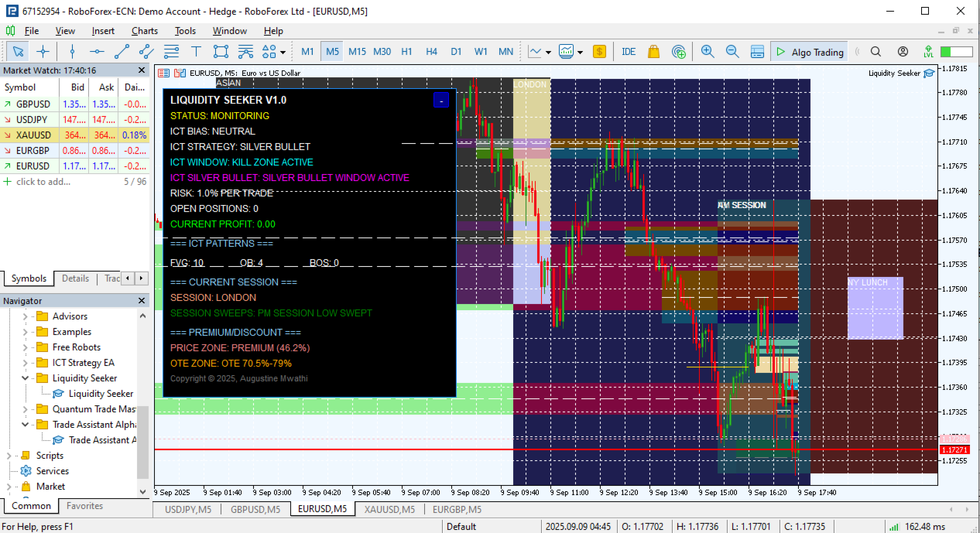Open the search magnifier in toolbar
This screenshot has height=533, width=980.
pos(876,52)
